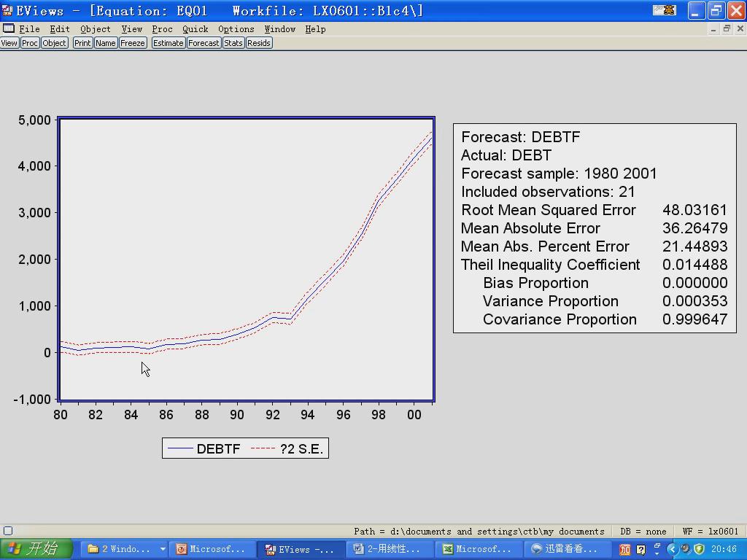
Task: Expand the taskbar folder group dropdown arrow
Action: [163, 549]
